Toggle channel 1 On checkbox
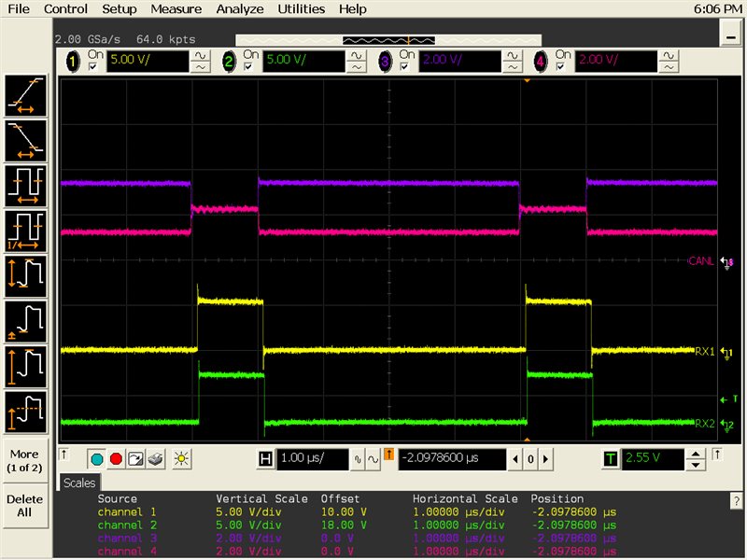Image resolution: width=747 pixels, height=560 pixels. (92, 66)
